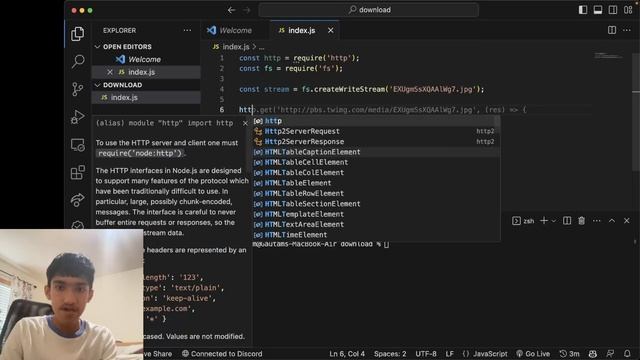Screen dimensions: 640x360
Task: Change indentation via Spaces: 2
Action: [390, 354]
